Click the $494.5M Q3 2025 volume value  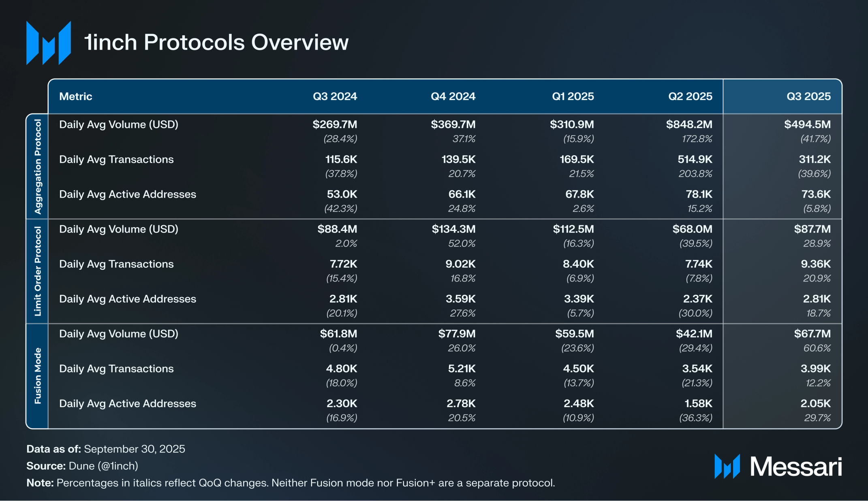click(x=807, y=124)
